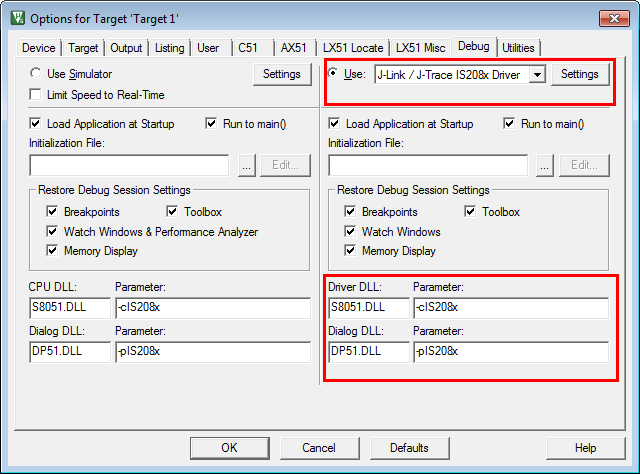Open Settings for the J-Link driver
Screen dimensions: 640x474
tap(579, 74)
